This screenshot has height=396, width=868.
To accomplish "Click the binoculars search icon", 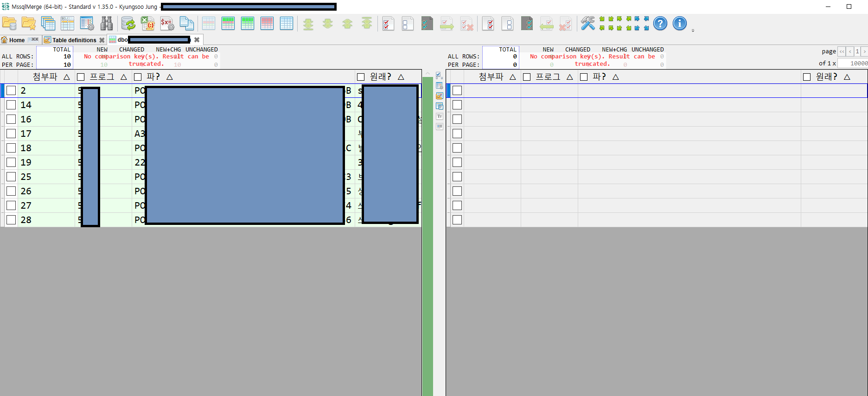I will 107,23.
